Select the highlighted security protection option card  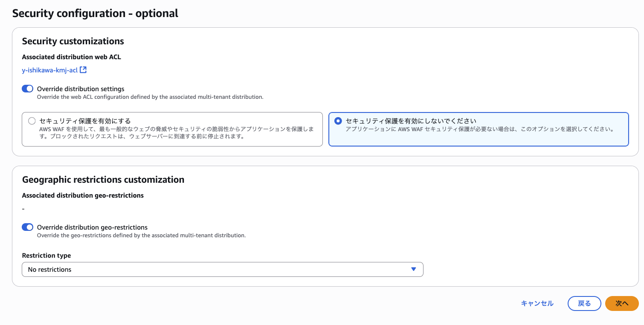(x=479, y=130)
